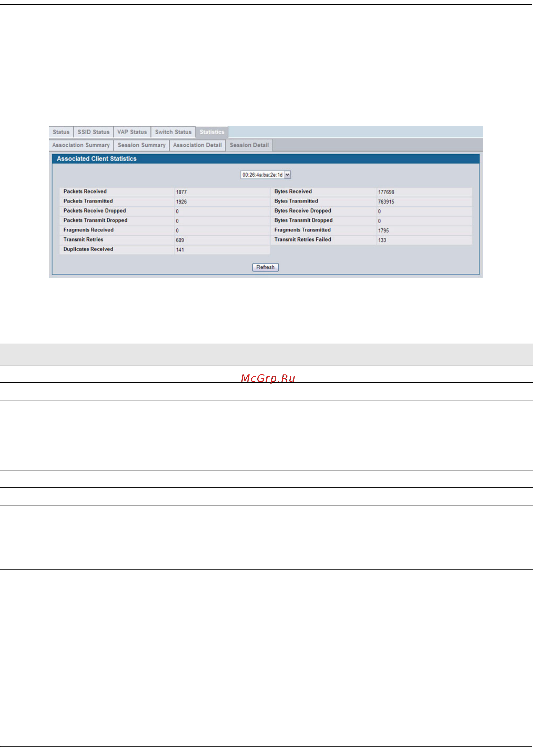The image size is (533, 756).
Task: Click the McGrp.Ru link
Action: 268,378
